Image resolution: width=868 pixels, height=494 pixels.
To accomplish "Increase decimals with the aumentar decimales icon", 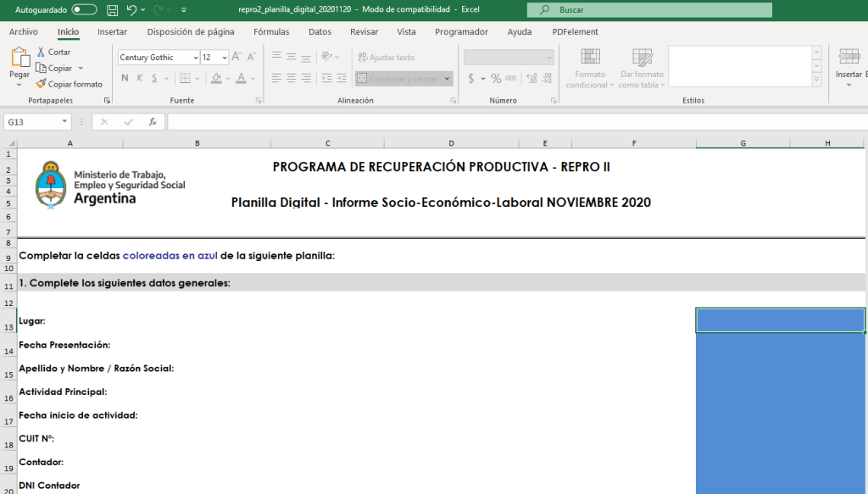I will pos(531,78).
